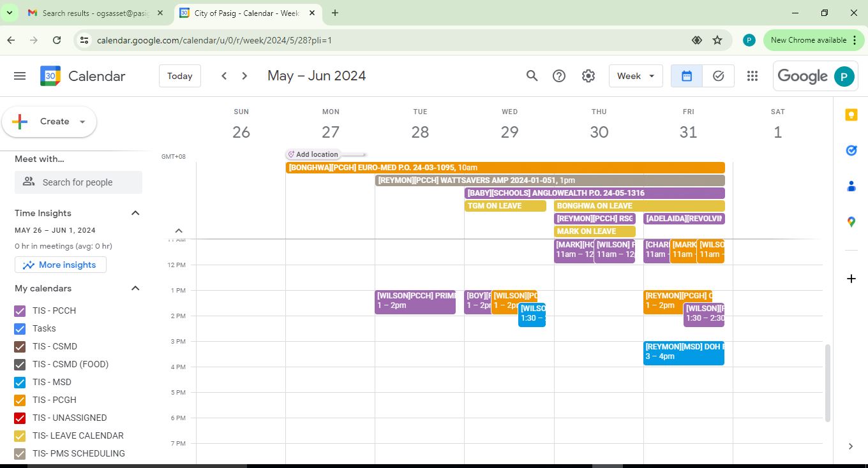Bookmark this tab star icon
This screenshot has width=868, height=468.
(x=717, y=40)
